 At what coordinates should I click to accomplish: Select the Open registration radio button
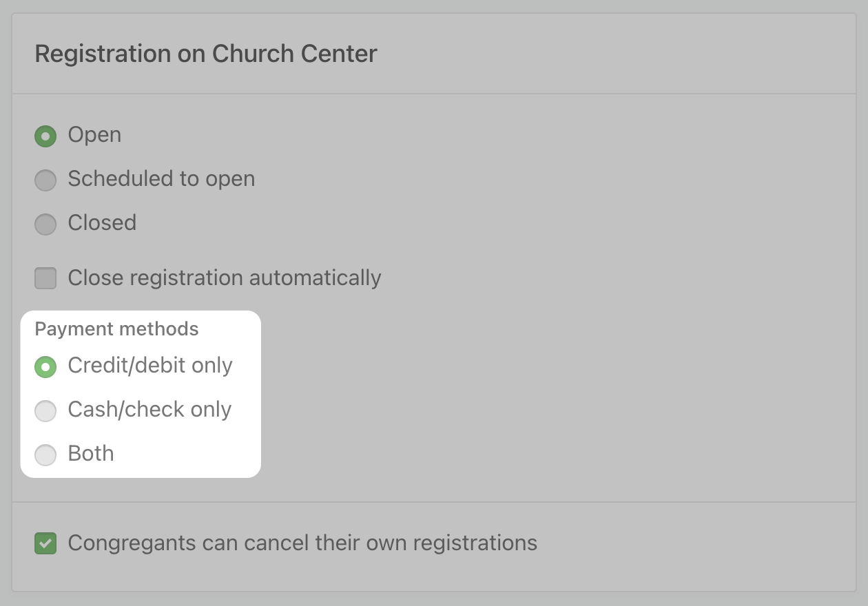click(45, 136)
